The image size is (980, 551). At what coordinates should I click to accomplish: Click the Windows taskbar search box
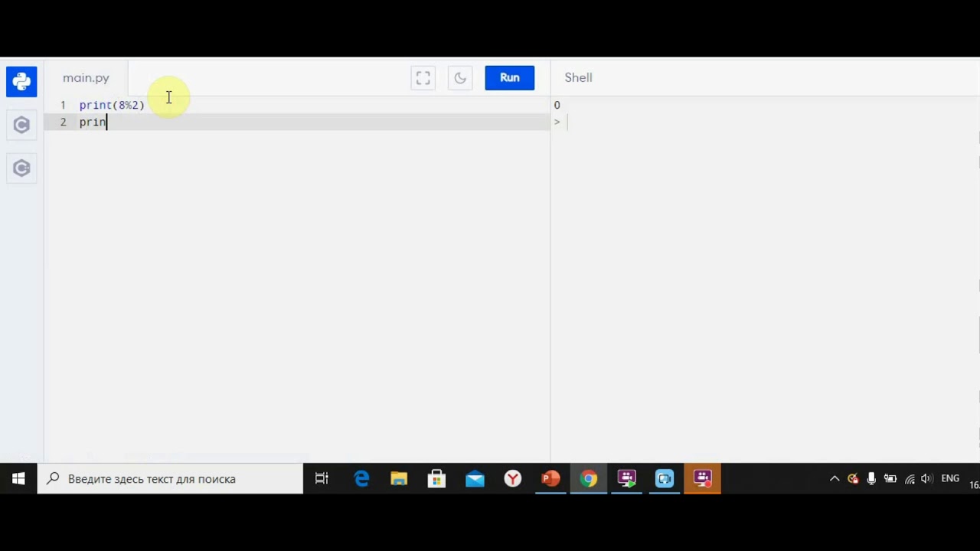pyautogui.click(x=170, y=479)
